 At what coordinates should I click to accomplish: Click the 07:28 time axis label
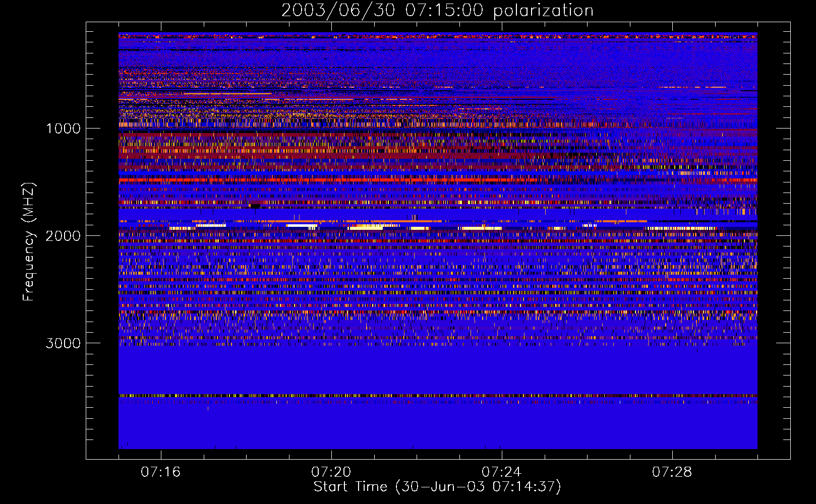(x=672, y=472)
